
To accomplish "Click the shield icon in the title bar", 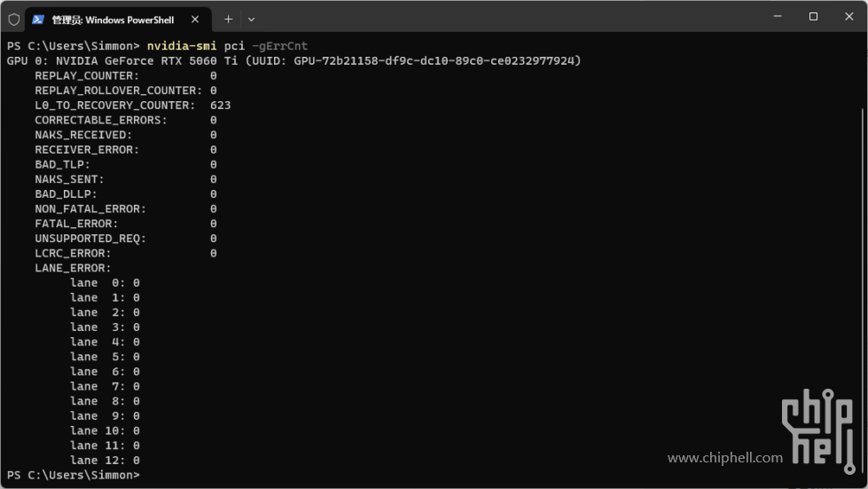I will tap(14, 20).
